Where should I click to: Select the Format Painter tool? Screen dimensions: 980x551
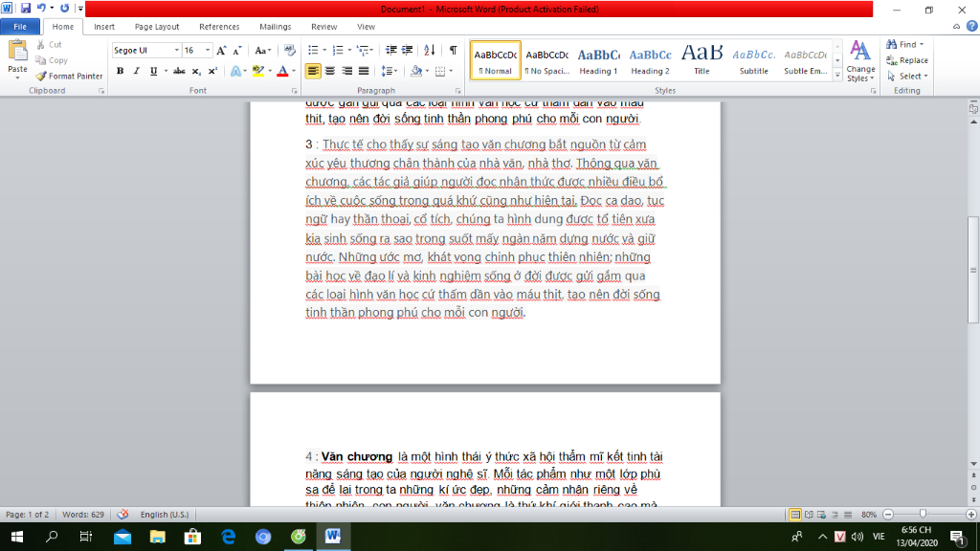69,77
